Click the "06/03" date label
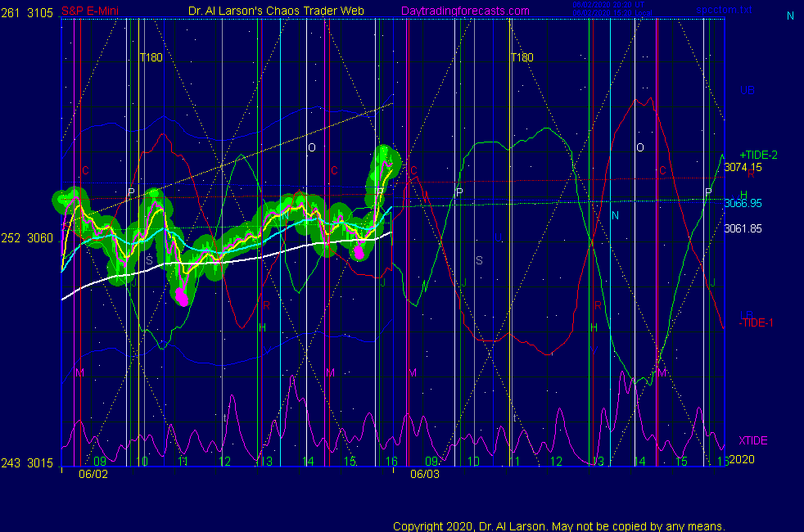This screenshot has width=804, height=532. click(x=425, y=474)
